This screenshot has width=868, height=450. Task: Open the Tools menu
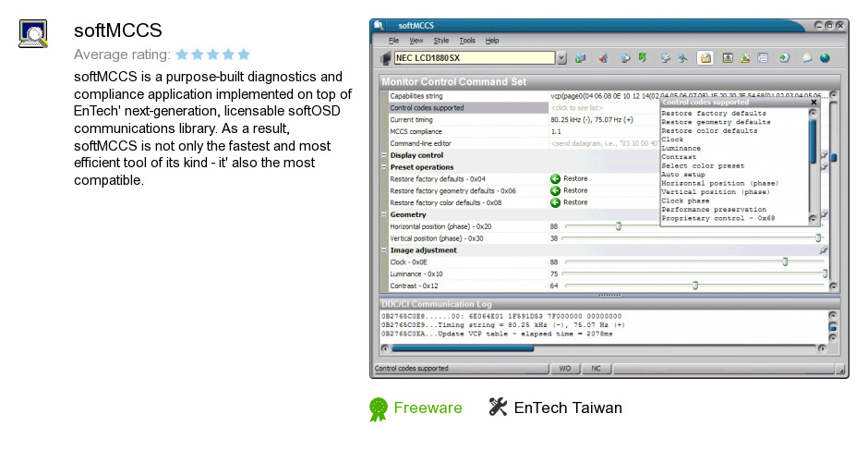[x=467, y=41]
